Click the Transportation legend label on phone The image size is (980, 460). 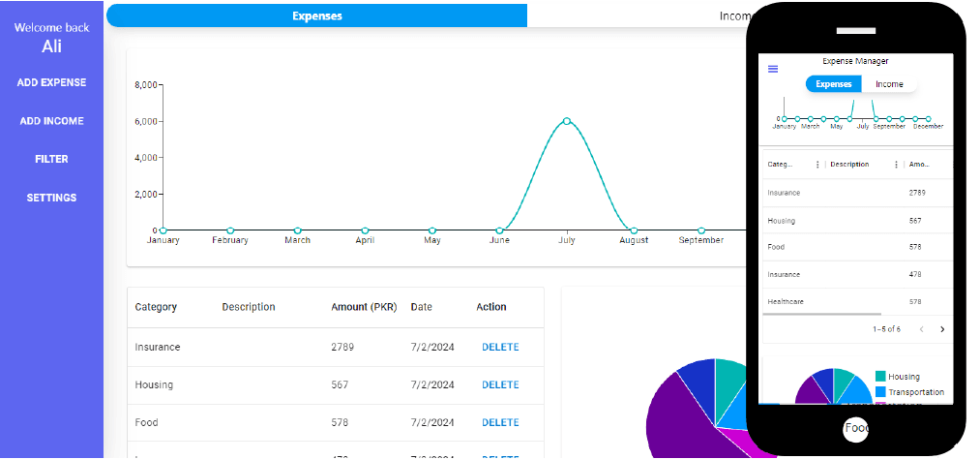(915, 392)
